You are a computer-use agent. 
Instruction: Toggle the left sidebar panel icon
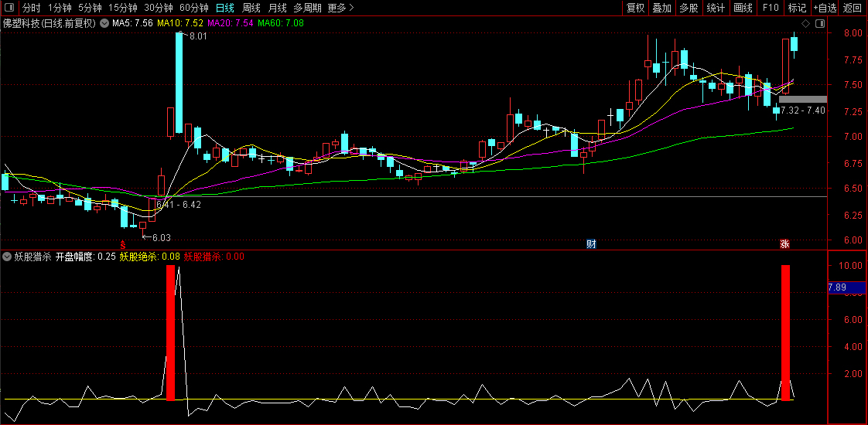tap(8, 8)
